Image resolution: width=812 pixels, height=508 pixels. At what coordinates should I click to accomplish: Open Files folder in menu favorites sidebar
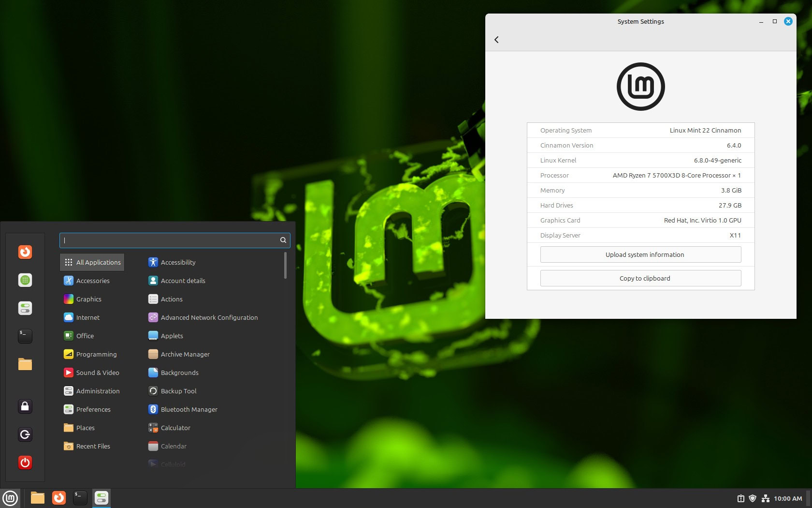[x=25, y=364]
